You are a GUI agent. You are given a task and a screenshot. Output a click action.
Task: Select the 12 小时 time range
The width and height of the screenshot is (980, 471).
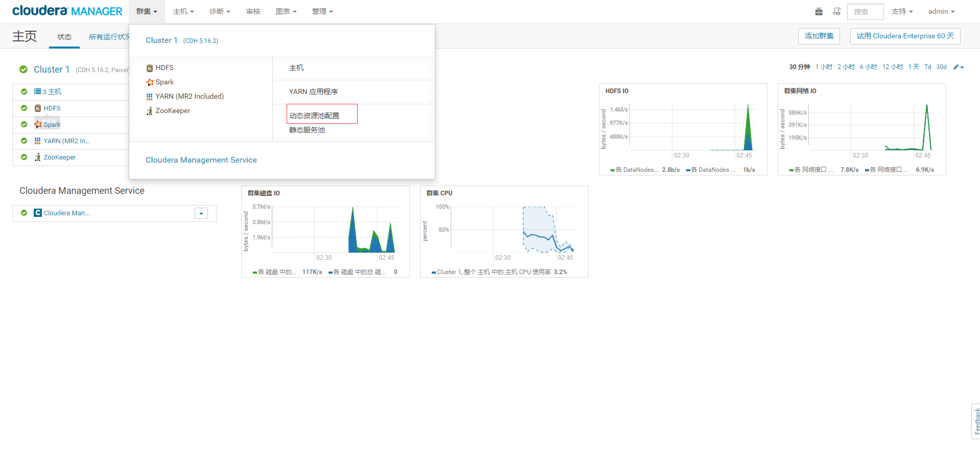[x=893, y=67]
